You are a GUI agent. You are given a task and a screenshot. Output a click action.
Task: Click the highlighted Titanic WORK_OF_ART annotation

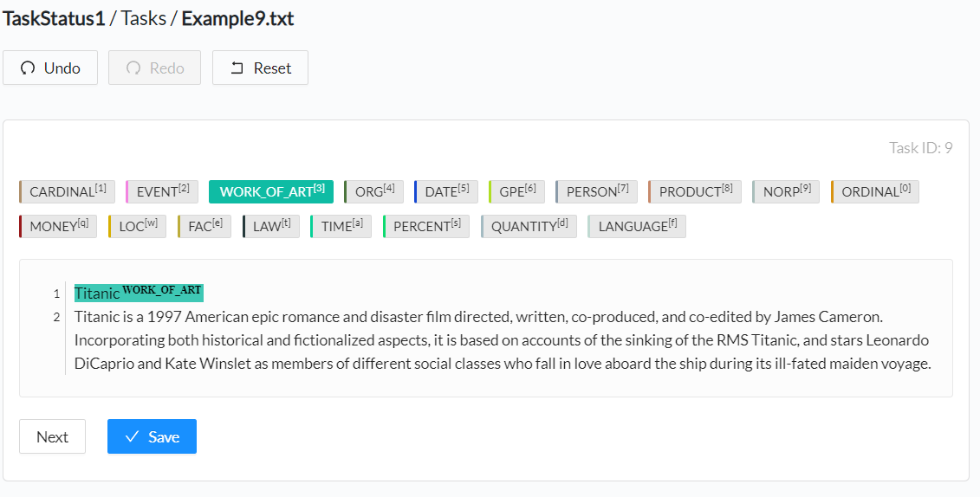(x=139, y=293)
